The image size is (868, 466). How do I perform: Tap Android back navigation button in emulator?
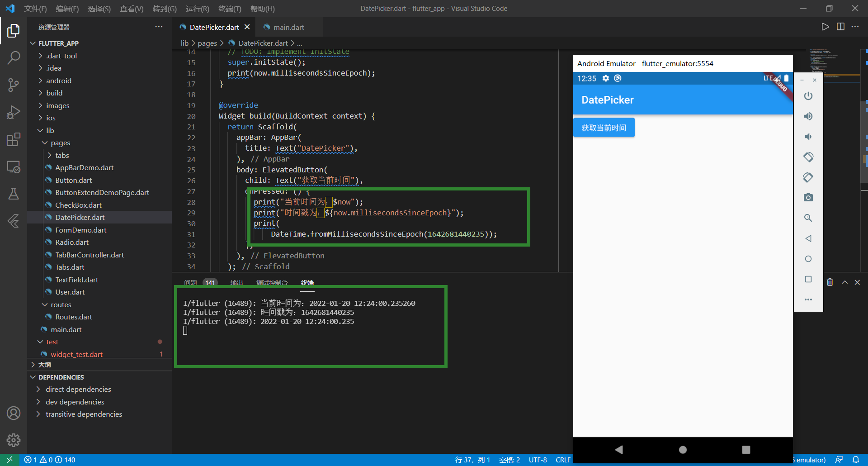tap(619, 449)
